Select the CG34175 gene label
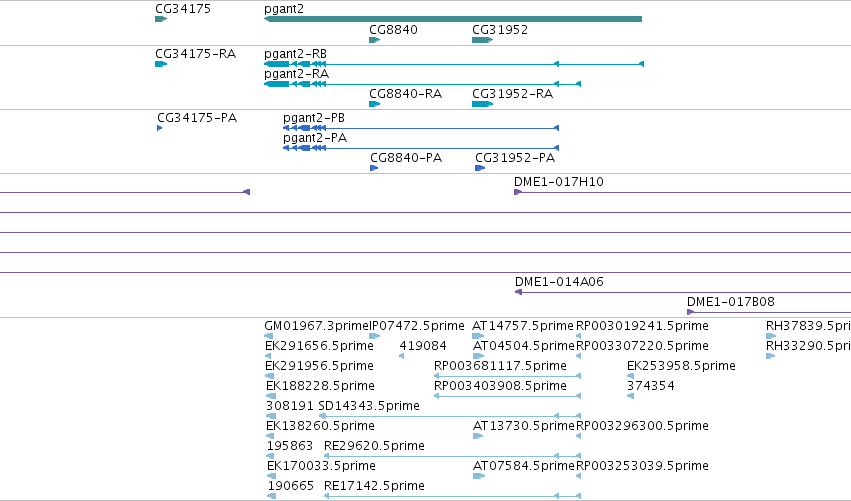The image size is (851, 501). coord(183,9)
